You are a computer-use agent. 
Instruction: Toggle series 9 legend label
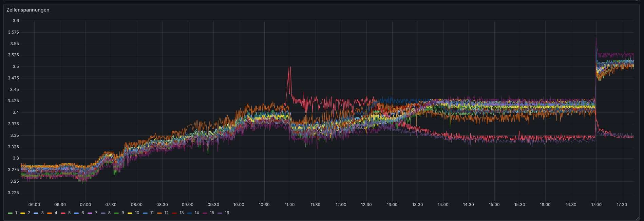(123, 213)
